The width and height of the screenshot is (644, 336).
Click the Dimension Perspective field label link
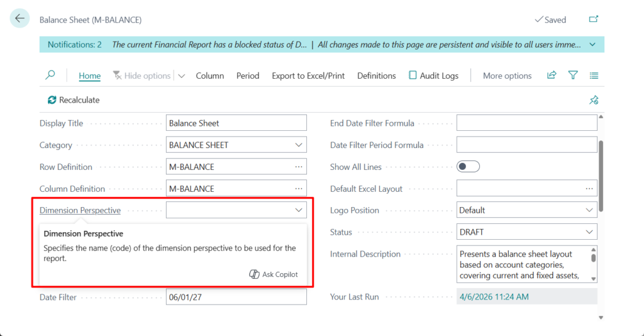80,211
